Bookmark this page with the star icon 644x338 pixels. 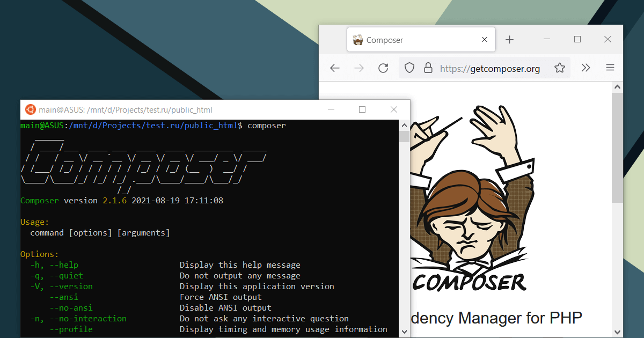pyautogui.click(x=560, y=68)
